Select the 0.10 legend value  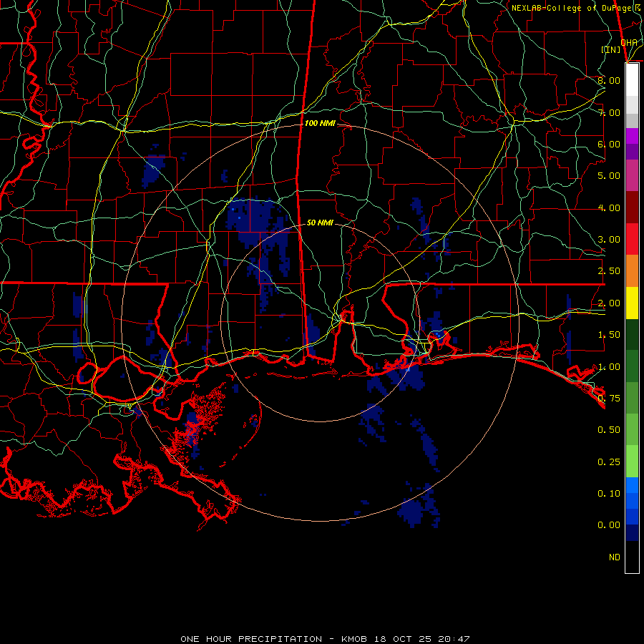click(x=609, y=494)
